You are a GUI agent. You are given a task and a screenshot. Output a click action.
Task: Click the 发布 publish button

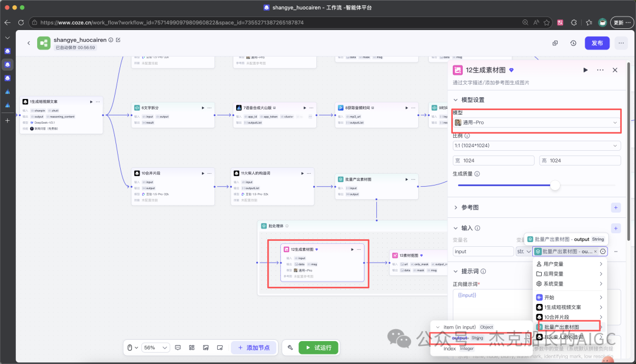[x=597, y=43]
